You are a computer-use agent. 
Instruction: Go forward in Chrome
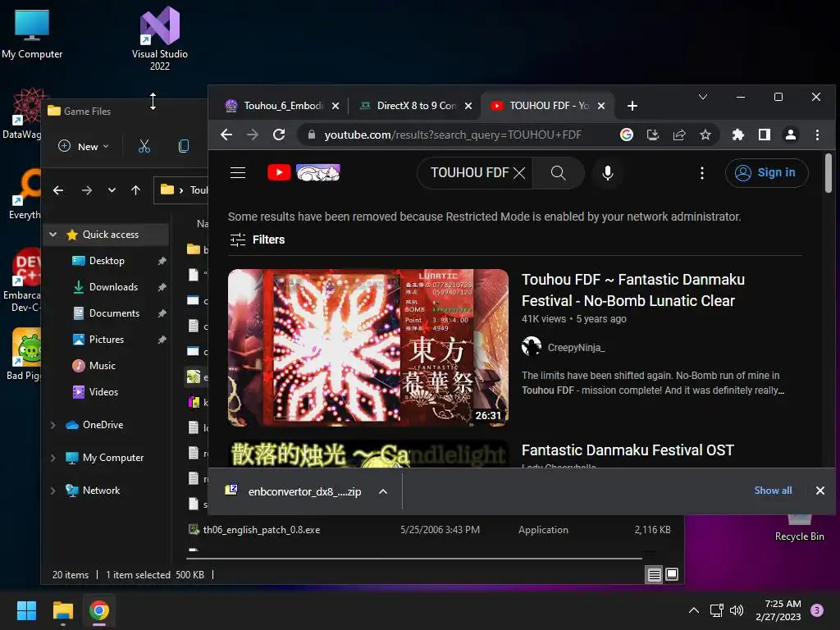253,135
